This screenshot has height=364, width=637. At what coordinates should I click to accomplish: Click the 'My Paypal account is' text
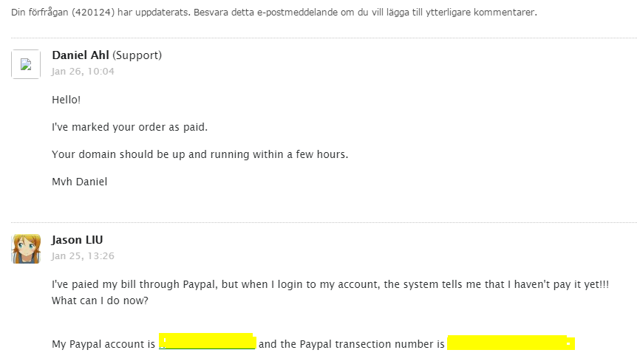(103, 344)
